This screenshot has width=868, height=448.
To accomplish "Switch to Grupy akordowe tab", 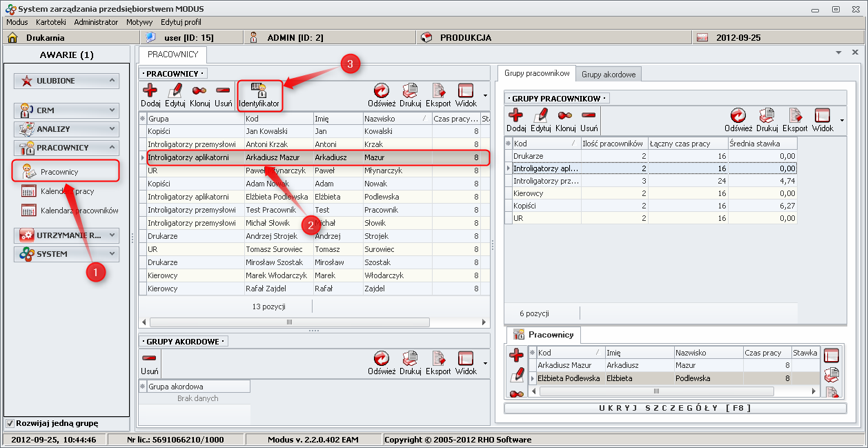I will tap(609, 74).
